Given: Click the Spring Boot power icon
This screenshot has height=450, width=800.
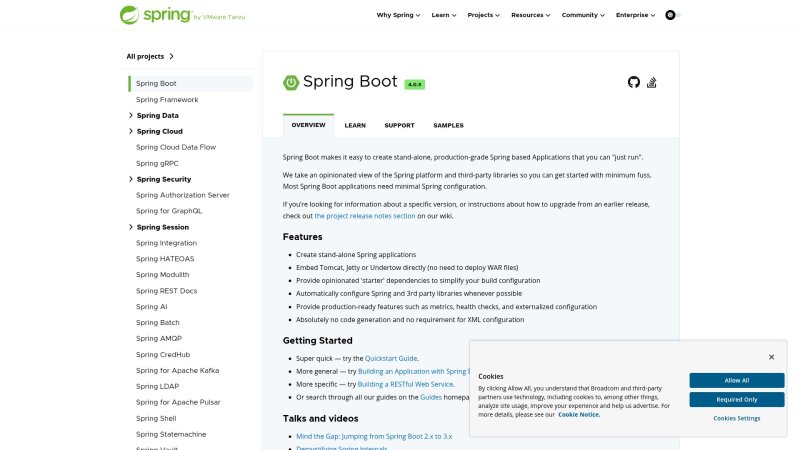Looking at the screenshot, I should pos(291,82).
